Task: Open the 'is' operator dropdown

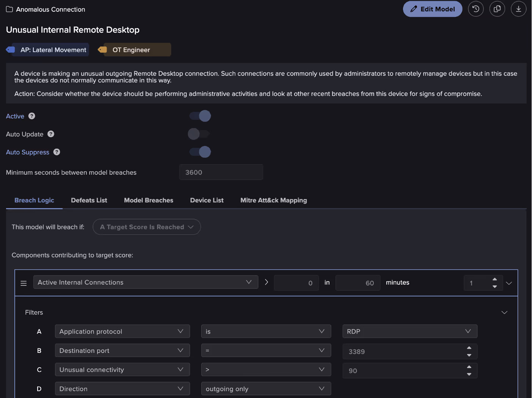Action: pyautogui.click(x=266, y=331)
